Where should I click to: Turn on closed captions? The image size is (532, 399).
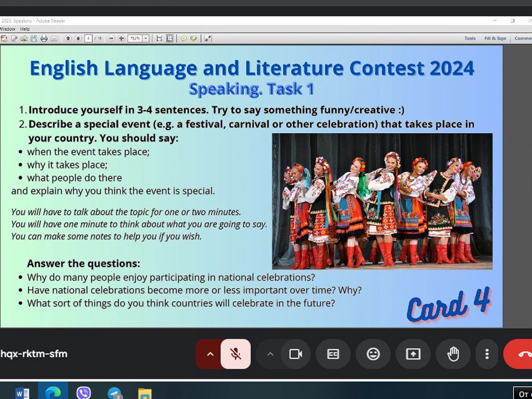tap(333, 354)
